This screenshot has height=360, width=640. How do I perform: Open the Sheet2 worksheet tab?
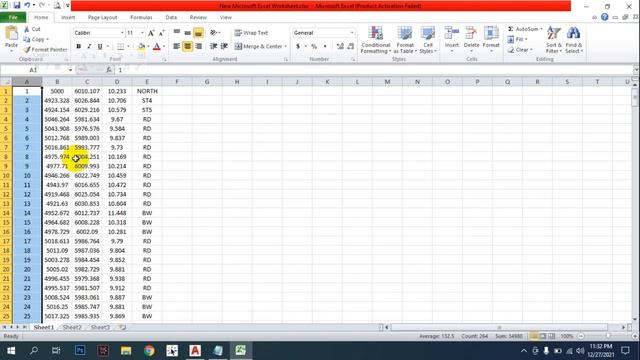tap(72, 327)
